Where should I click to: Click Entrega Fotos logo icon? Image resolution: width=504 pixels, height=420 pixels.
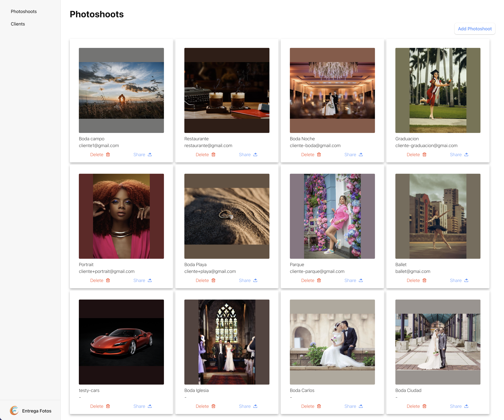point(14,411)
